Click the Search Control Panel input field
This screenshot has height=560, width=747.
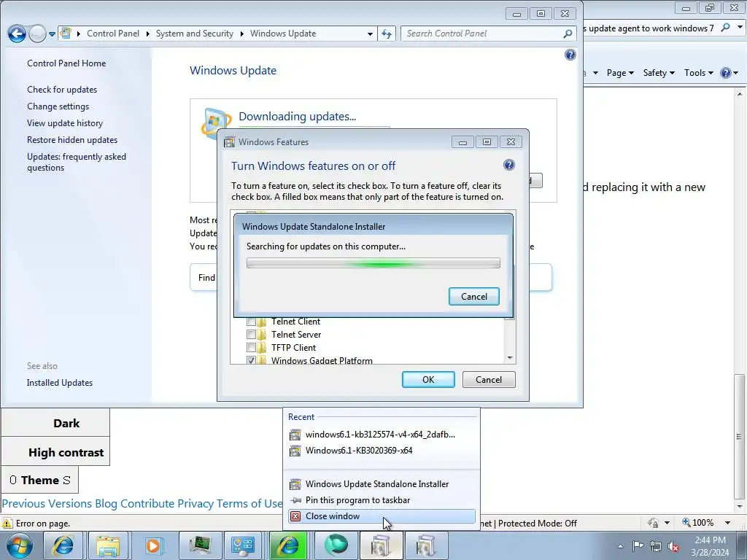tap(487, 34)
